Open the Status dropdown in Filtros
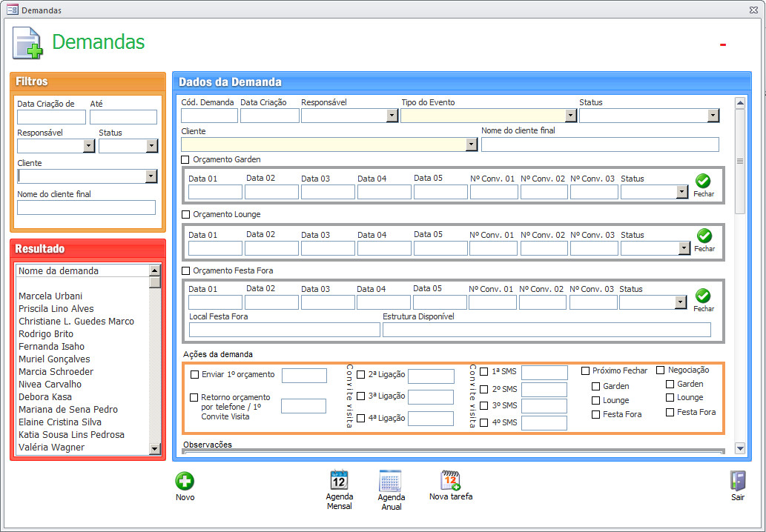Image resolution: width=766 pixels, height=532 pixels. 152,146
